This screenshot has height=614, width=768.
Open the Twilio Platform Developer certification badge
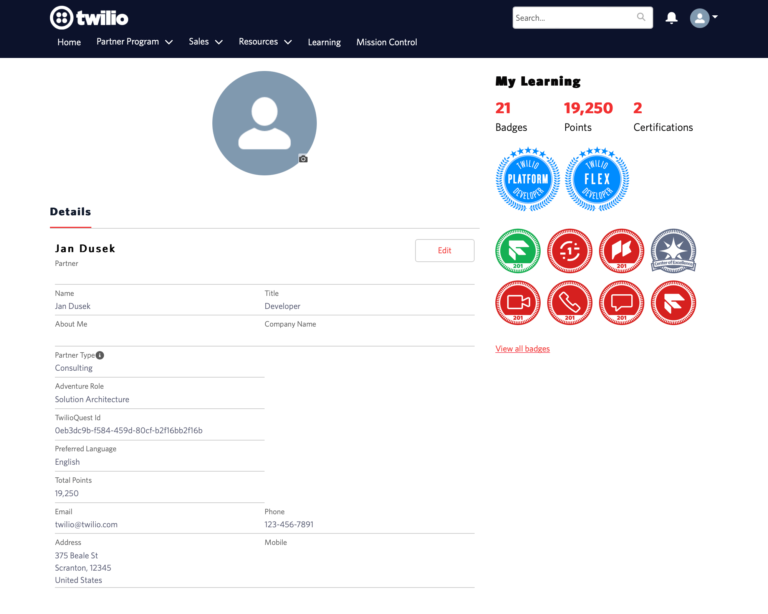(527, 180)
